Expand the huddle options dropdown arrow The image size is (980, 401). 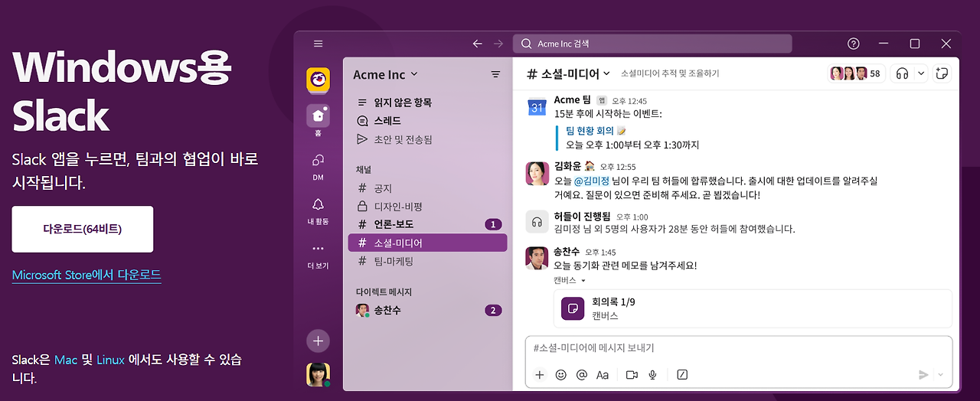coord(921,73)
